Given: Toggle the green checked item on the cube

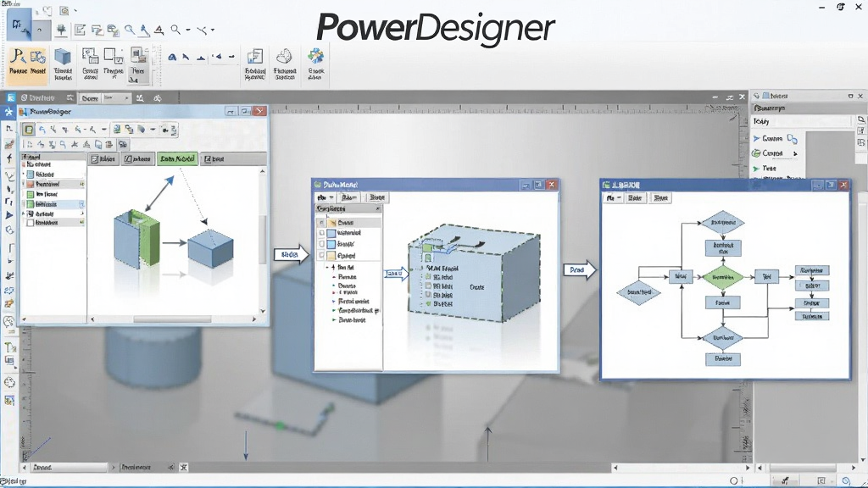Looking at the screenshot, I should pyautogui.click(x=428, y=304).
